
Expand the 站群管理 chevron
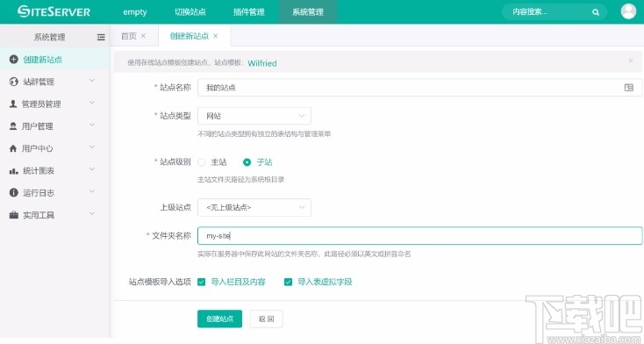[92, 81]
